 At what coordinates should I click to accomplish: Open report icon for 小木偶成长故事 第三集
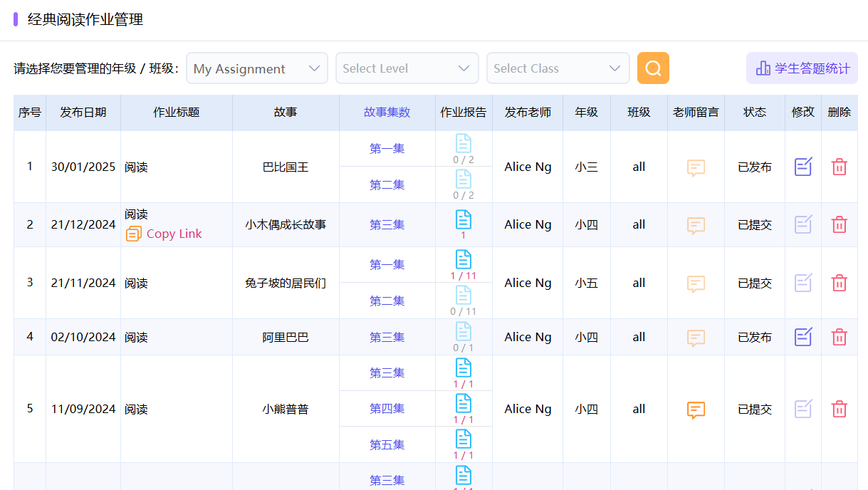(464, 219)
